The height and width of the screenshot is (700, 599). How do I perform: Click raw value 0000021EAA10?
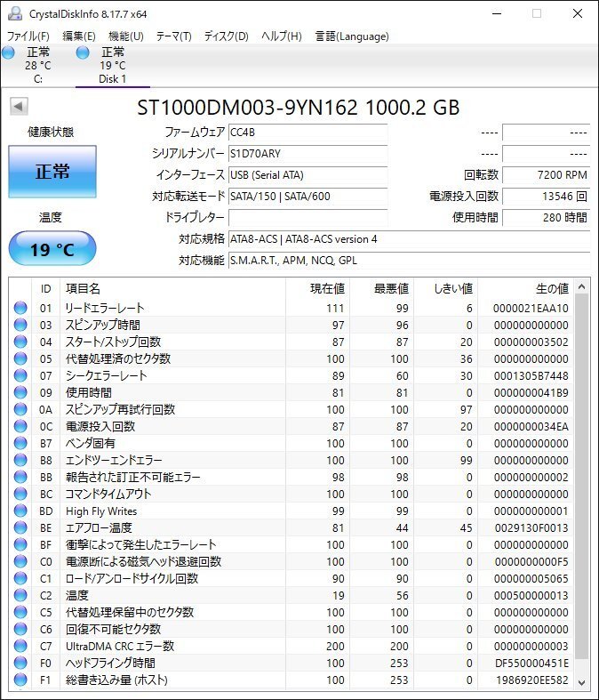[531, 309]
